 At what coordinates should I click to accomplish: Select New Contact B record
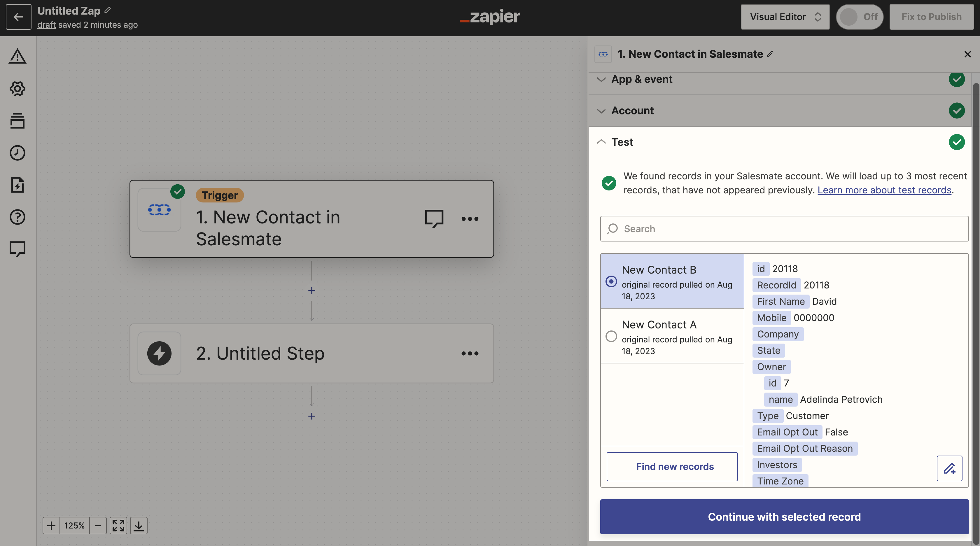[672, 281]
